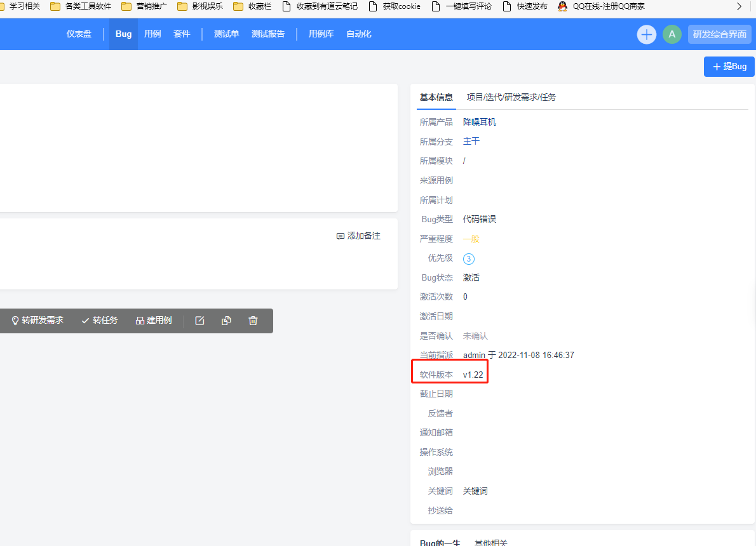Viewport: 756px width, 546px height.
Task: Open the green user avatar A
Action: [672, 34]
